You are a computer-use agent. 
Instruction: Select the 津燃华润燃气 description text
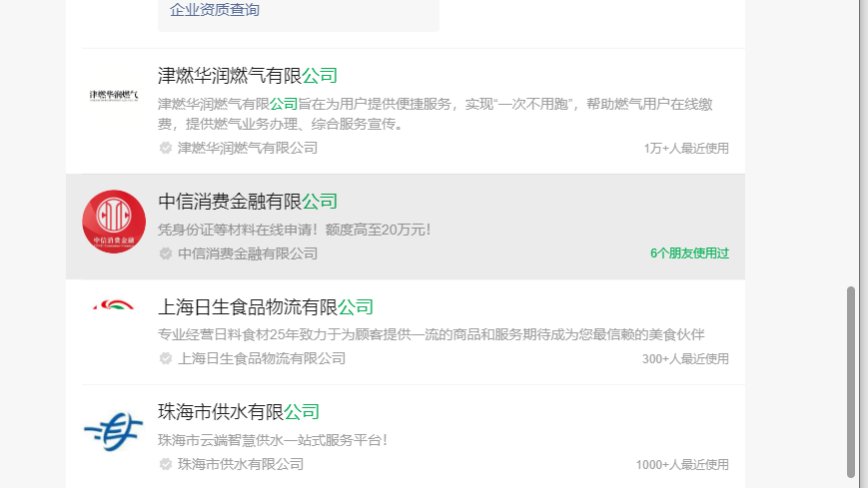pyautogui.click(x=435, y=114)
